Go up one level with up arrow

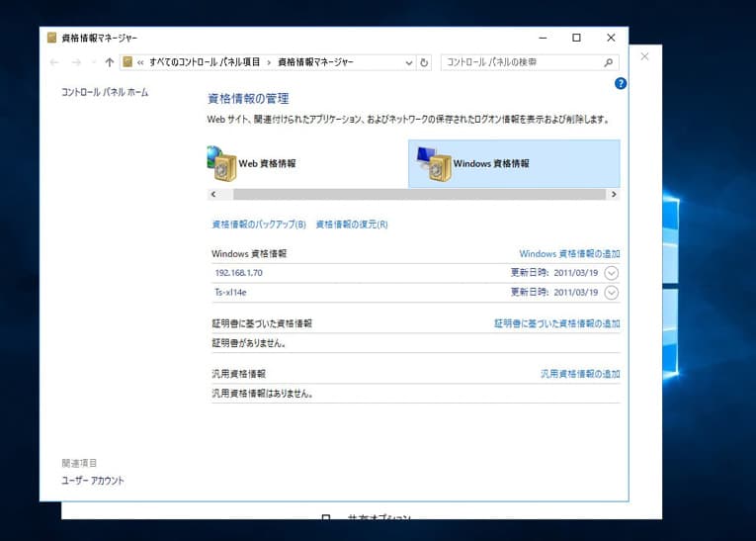(110, 62)
